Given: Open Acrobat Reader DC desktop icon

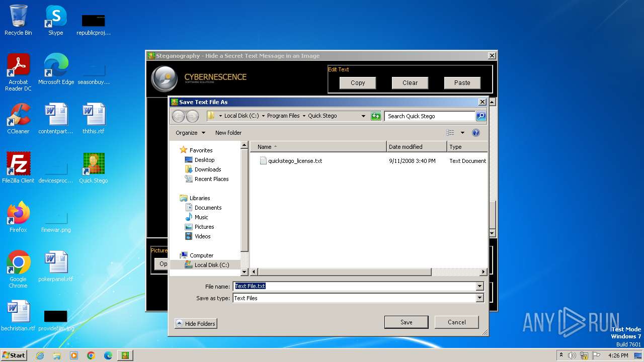Looking at the screenshot, I should (18, 72).
